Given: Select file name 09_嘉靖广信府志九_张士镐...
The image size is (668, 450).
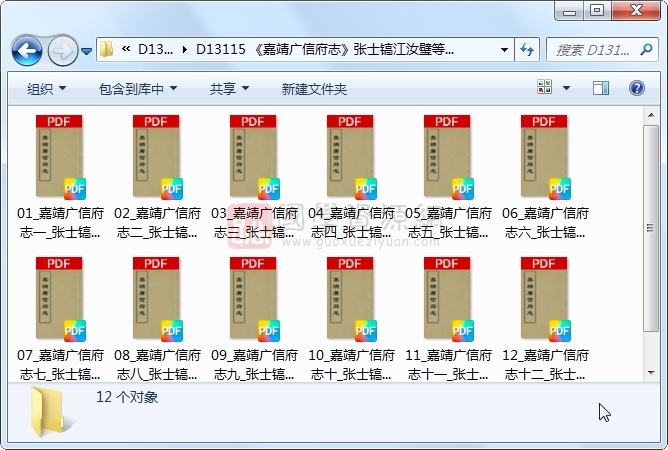Looking at the screenshot, I should [255, 365].
